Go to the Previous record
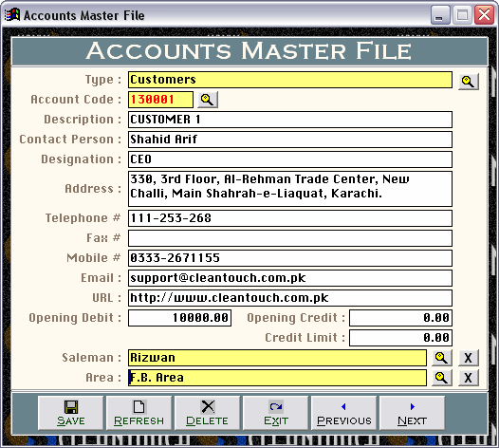The image size is (499, 448). click(x=344, y=413)
